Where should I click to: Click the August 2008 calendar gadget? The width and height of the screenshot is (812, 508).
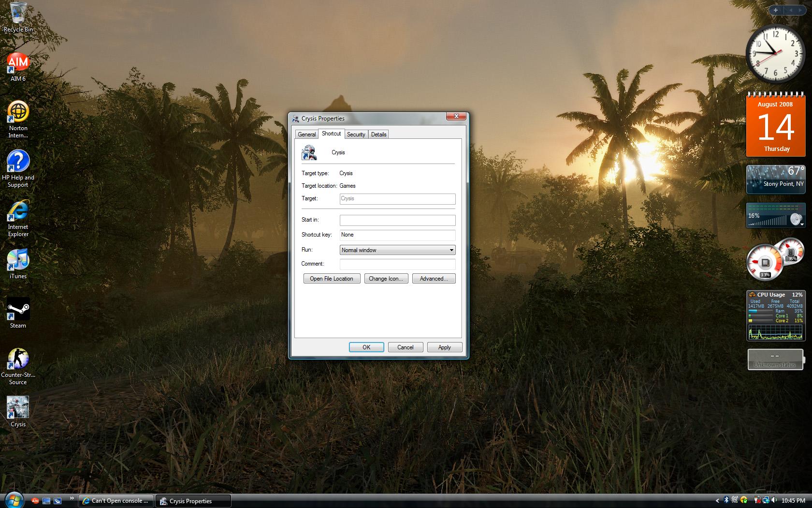click(x=776, y=124)
